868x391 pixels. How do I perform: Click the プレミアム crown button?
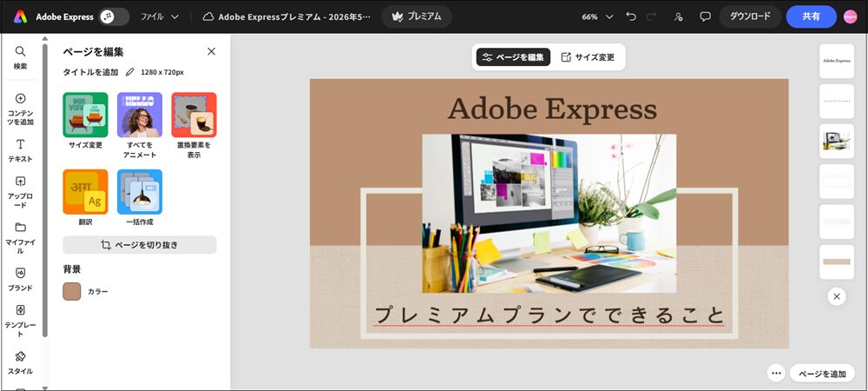click(x=417, y=17)
